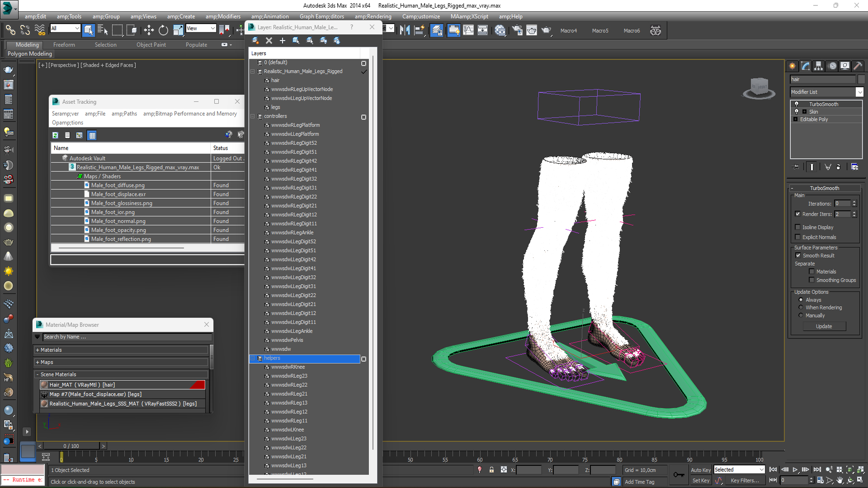868x488 pixels.
Task: Open the amp;Tools menu
Action: (x=69, y=17)
